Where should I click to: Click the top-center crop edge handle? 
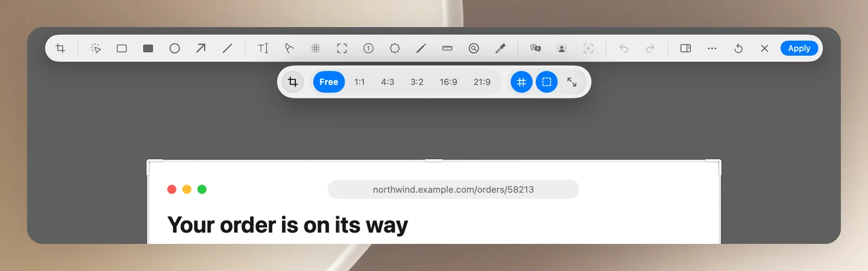click(434, 160)
